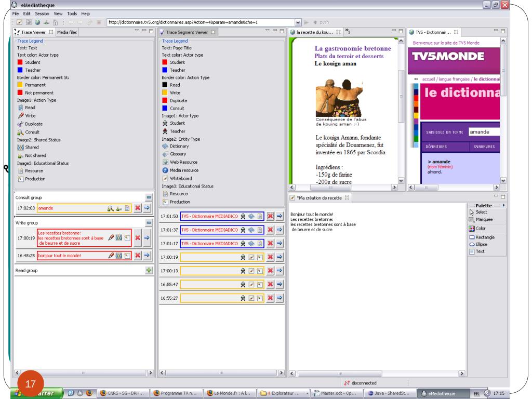Viewport: 532px width, 399px height.
Task: Delete the 17:02:03 amande trace entry
Action: 137,208
